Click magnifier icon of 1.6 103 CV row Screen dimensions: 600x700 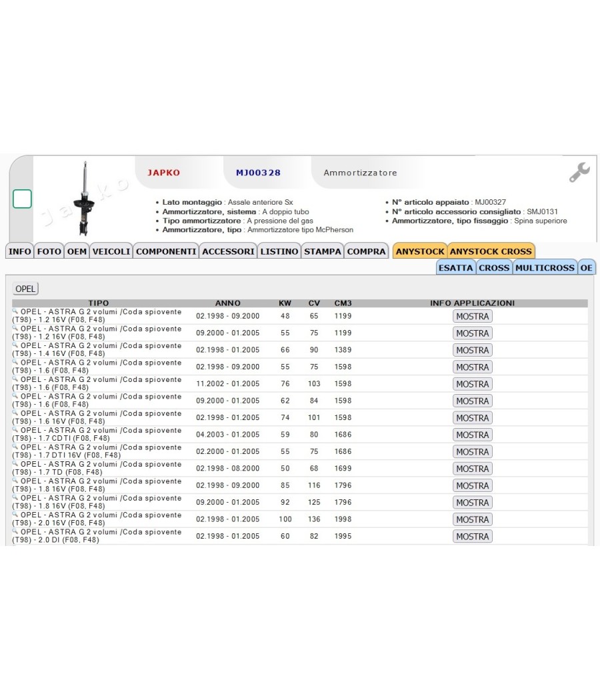(15, 379)
